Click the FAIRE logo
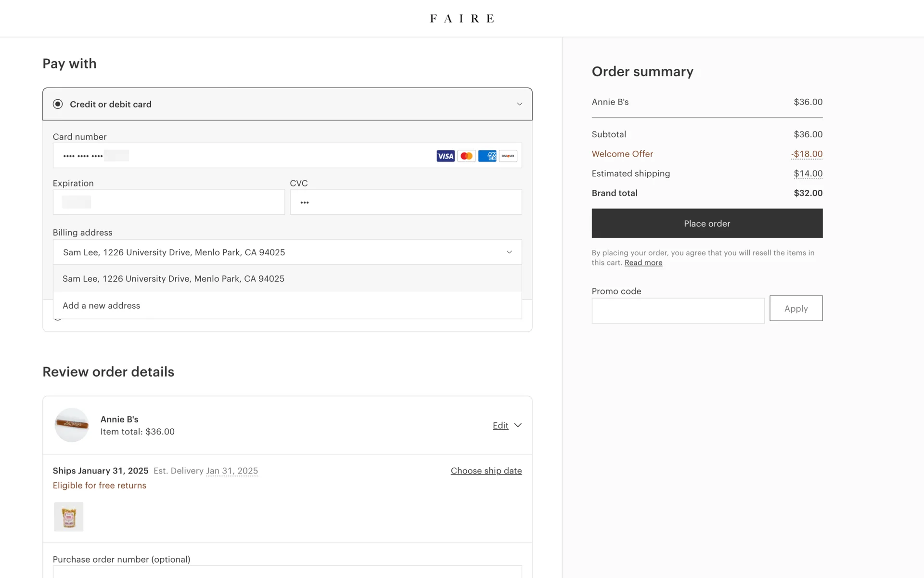 462,18
